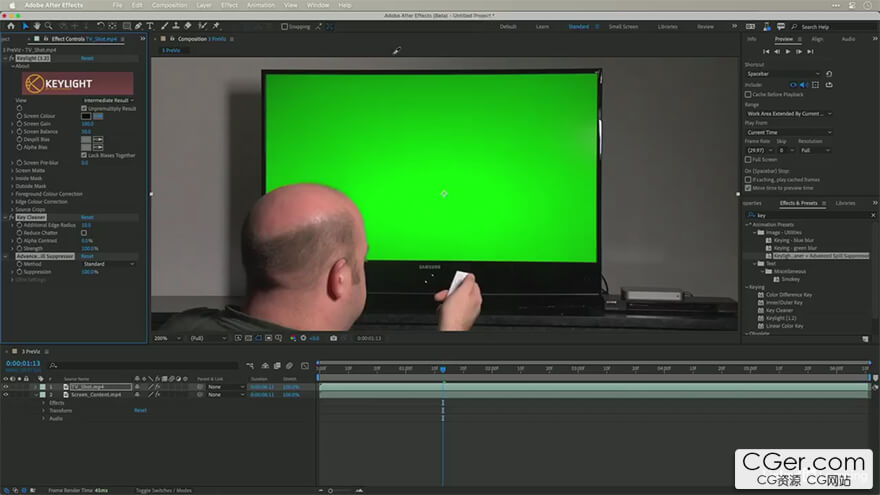This screenshot has height=495, width=880.
Task: Enable Cache Before Playback checkbox
Action: pyautogui.click(x=748, y=94)
